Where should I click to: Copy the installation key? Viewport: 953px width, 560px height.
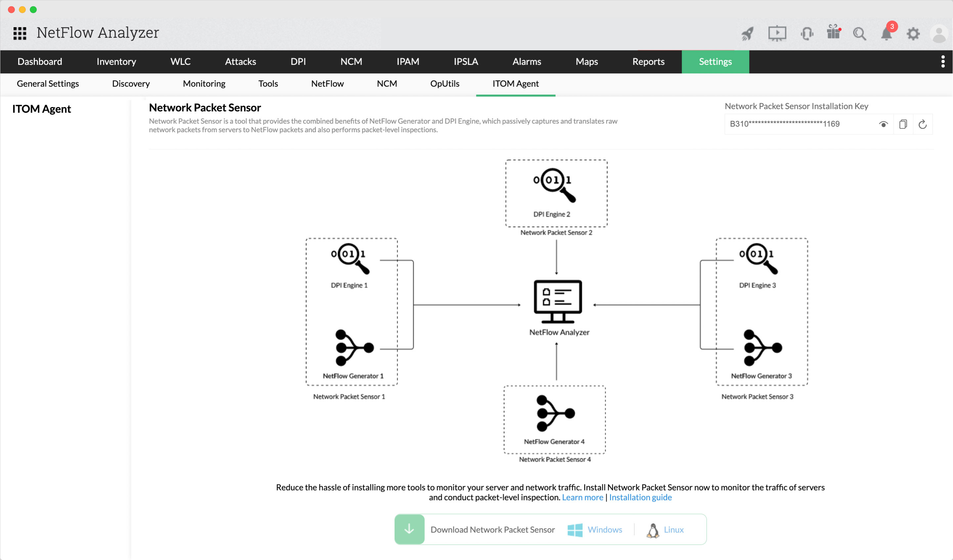tap(903, 124)
